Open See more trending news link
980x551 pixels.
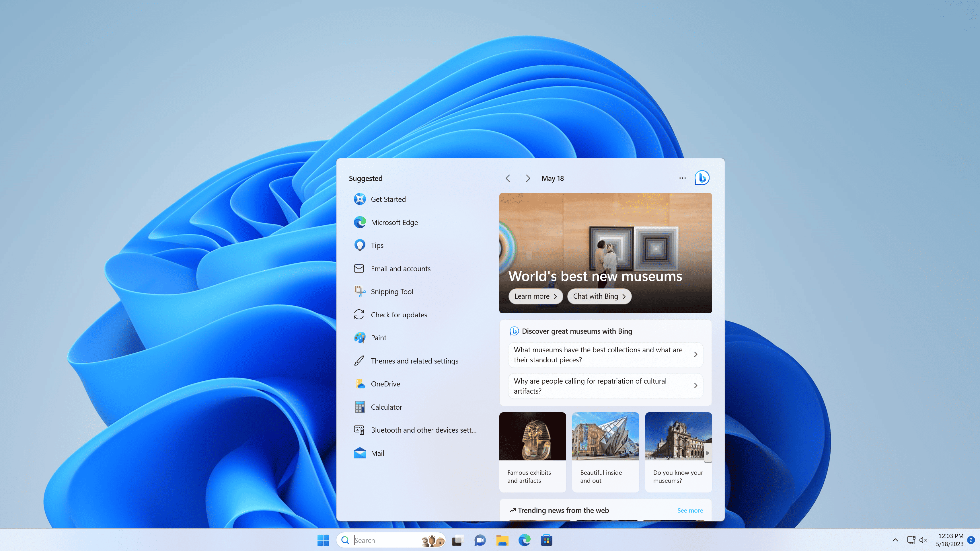(x=690, y=510)
